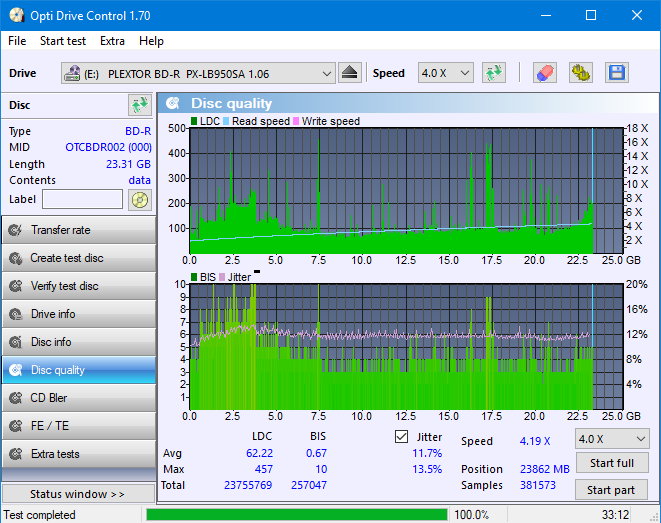Click the Start part button
This screenshot has height=523, width=661.
click(x=611, y=490)
